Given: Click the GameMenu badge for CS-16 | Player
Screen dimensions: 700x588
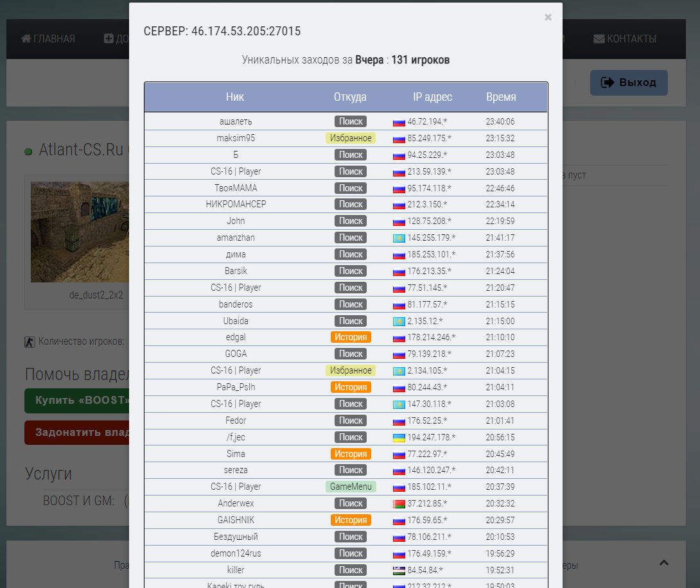Looking at the screenshot, I should pos(351,487).
